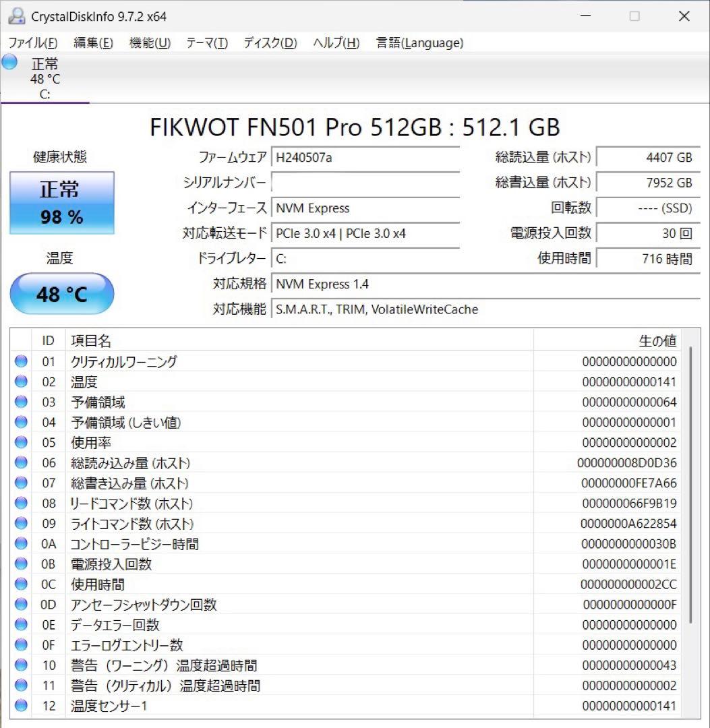This screenshot has height=728, width=710.
Task: Click the blue dot next to エラーログエントリー数
Action: coord(20,645)
